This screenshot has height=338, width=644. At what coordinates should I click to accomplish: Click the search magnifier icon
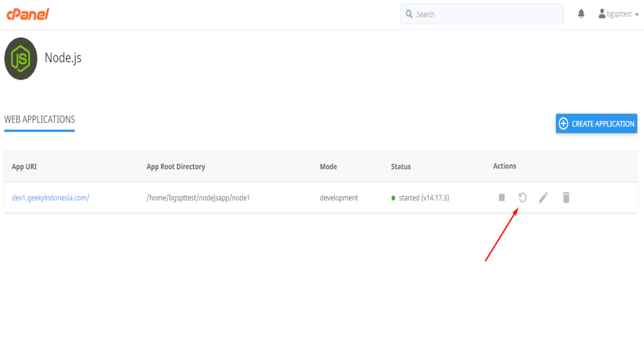pyautogui.click(x=409, y=14)
